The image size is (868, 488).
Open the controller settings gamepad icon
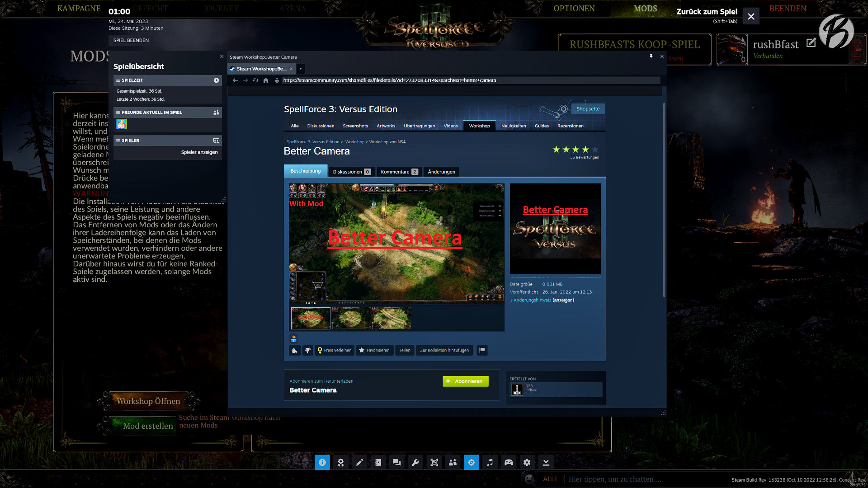(508, 462)
